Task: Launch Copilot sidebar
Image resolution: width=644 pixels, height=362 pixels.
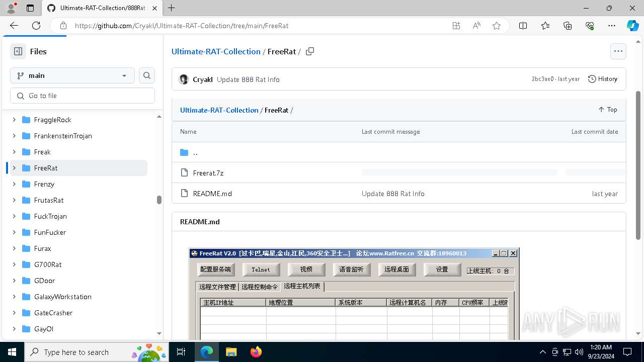Action: tap(632, 26)
